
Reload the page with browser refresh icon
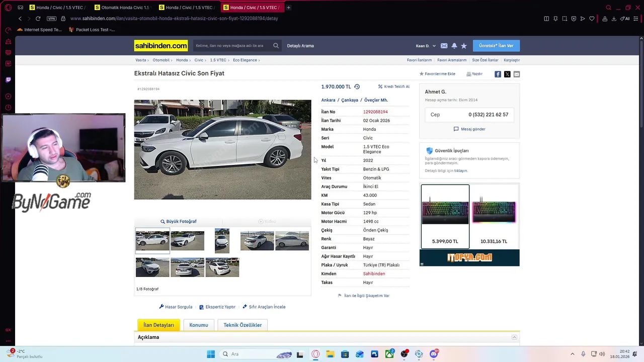pos(38,19)
